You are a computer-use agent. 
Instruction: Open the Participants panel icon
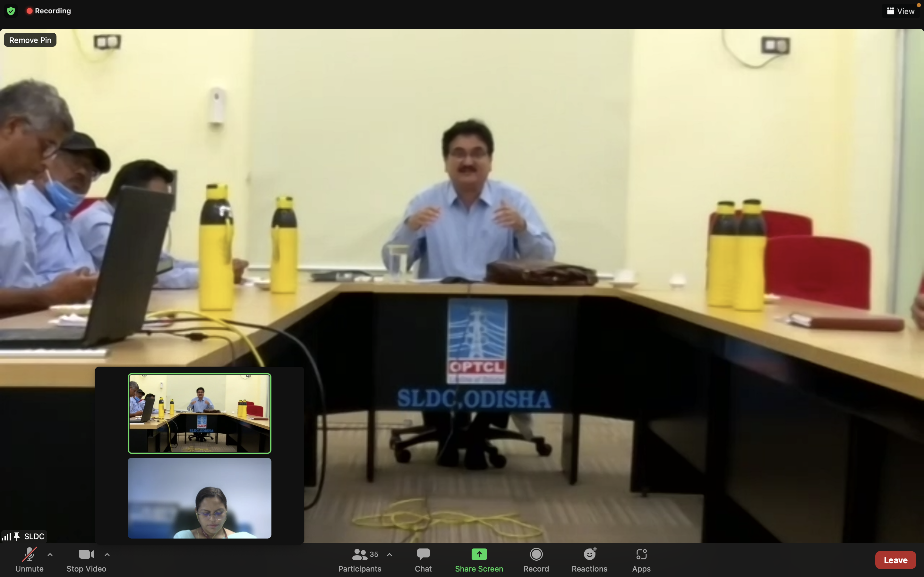click(x=359, y=554)
